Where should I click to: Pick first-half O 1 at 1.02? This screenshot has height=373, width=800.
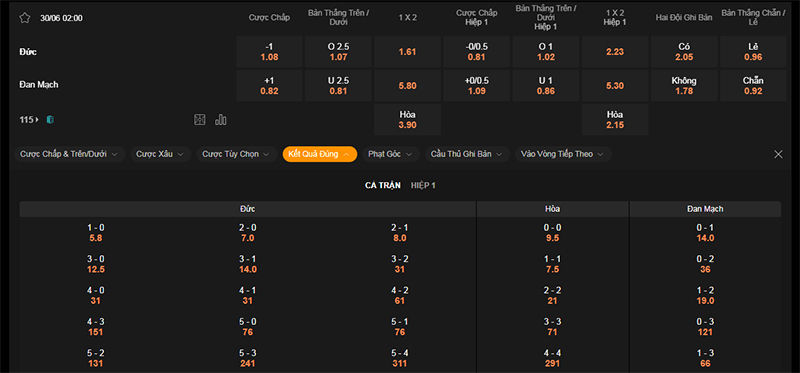(x=545, y=52)
